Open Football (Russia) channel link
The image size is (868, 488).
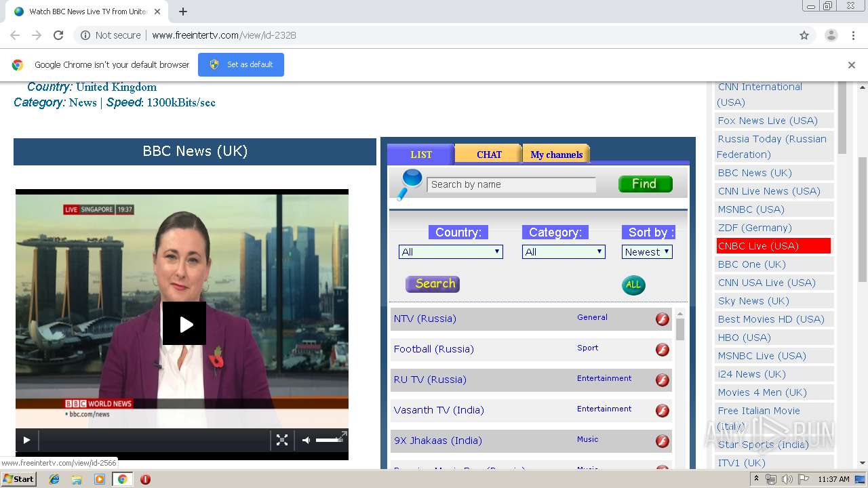pyautogui.click(x=433, y=349)
